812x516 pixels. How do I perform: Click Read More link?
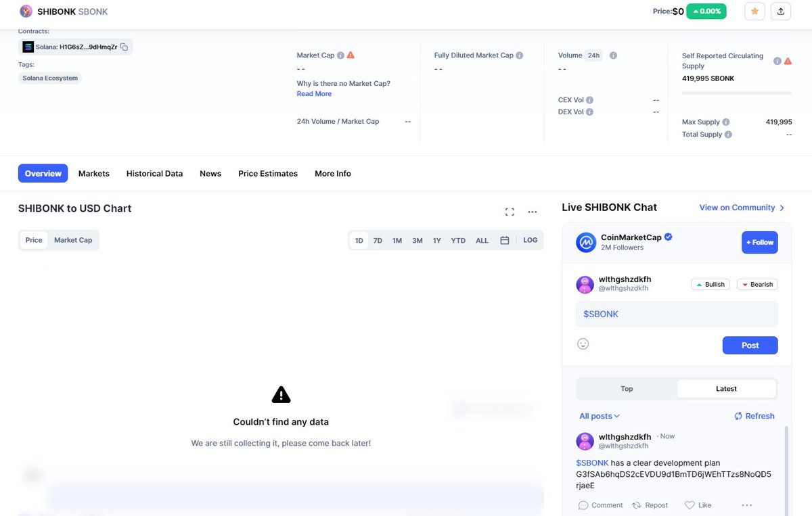[x=314, y=94]
